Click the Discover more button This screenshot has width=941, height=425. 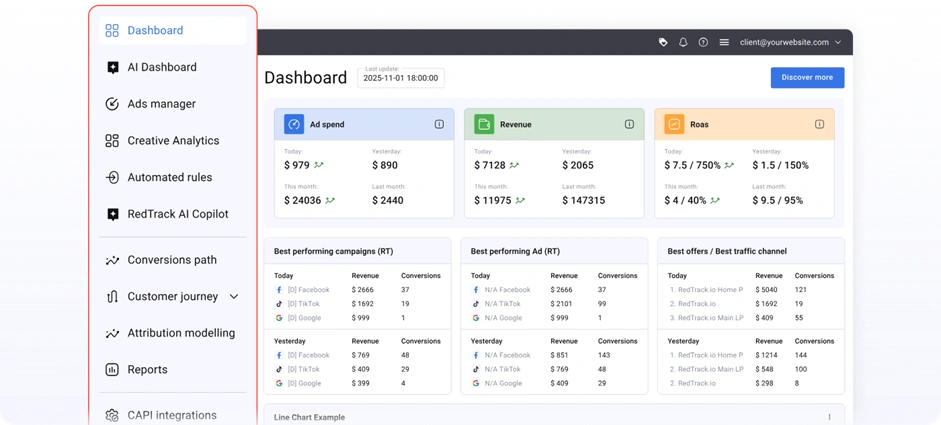click(807, 78)
